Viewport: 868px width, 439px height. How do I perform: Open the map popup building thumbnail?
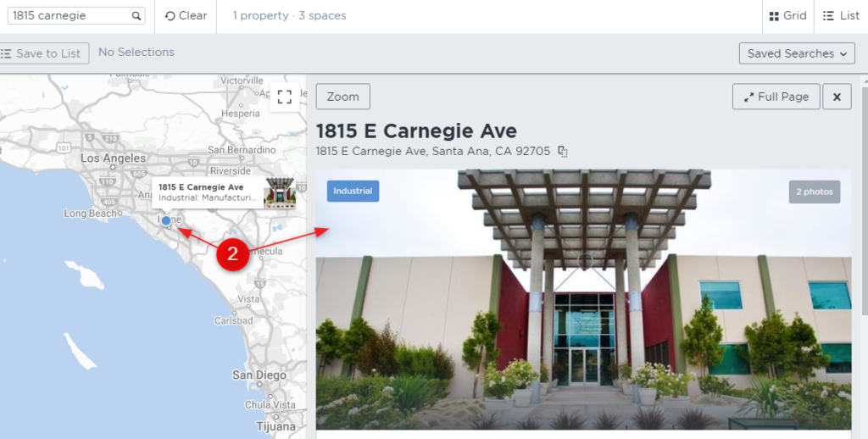pyautogui.click(x=280, y=192)
